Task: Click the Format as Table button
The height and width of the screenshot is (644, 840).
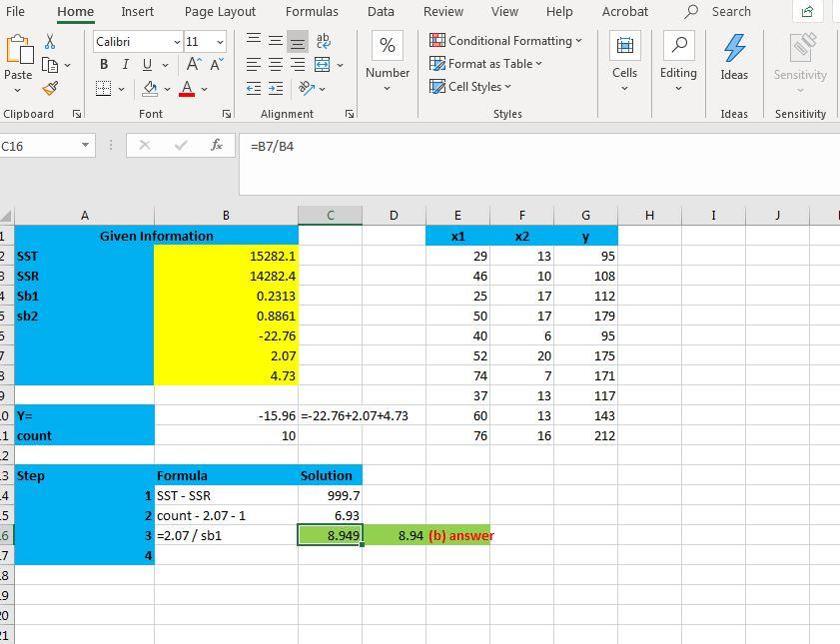Action: pos(483,63)
